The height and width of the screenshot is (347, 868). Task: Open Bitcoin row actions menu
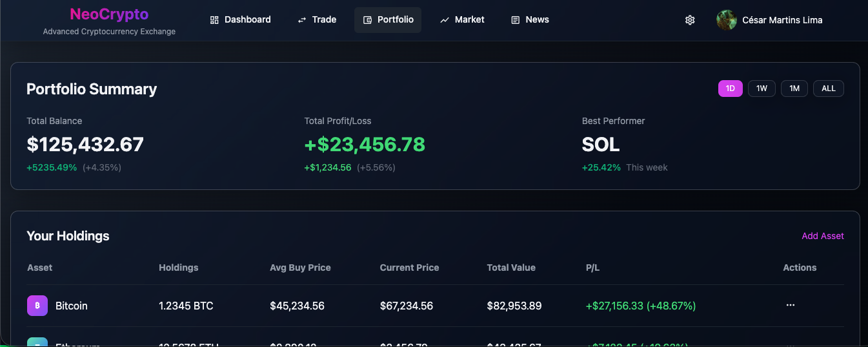791,305
